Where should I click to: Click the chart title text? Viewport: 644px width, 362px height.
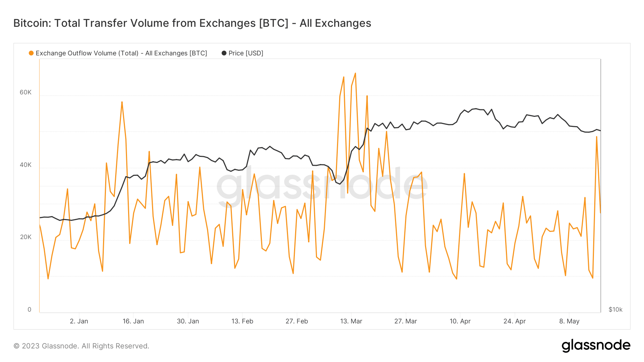(x=192, y=23)
